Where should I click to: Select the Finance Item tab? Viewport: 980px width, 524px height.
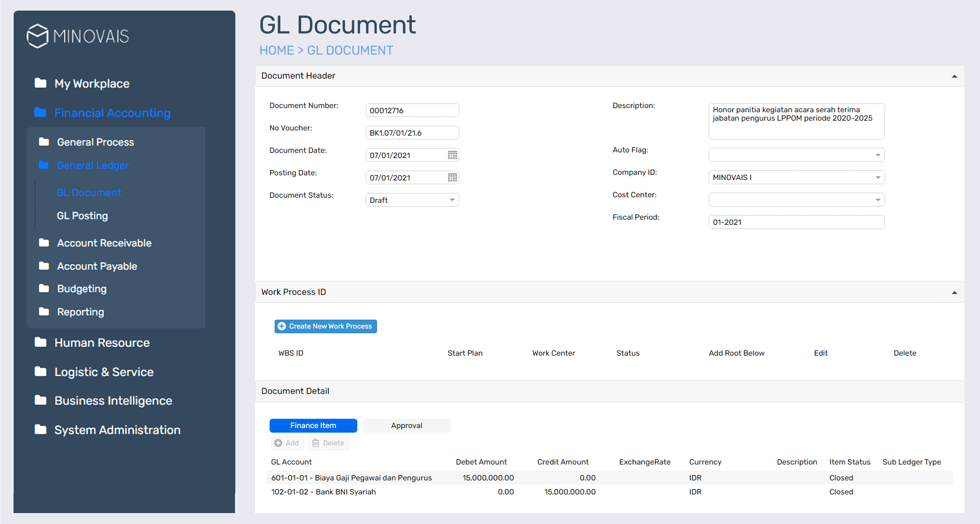click(x=313, y=425)
